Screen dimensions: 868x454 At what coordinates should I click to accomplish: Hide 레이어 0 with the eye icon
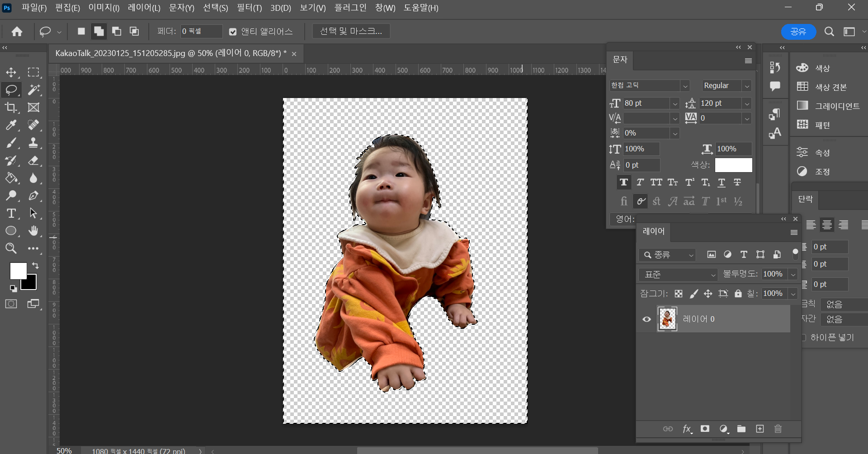tap(647, 319)
